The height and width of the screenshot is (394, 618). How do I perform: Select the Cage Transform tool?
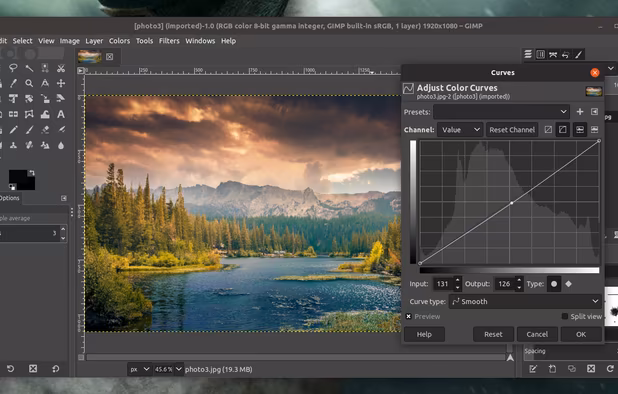pyautogui.click(x=29, y=114)
